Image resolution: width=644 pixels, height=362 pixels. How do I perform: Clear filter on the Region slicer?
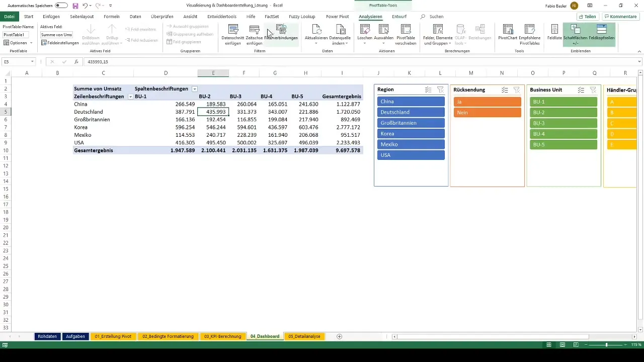[440, 89]
